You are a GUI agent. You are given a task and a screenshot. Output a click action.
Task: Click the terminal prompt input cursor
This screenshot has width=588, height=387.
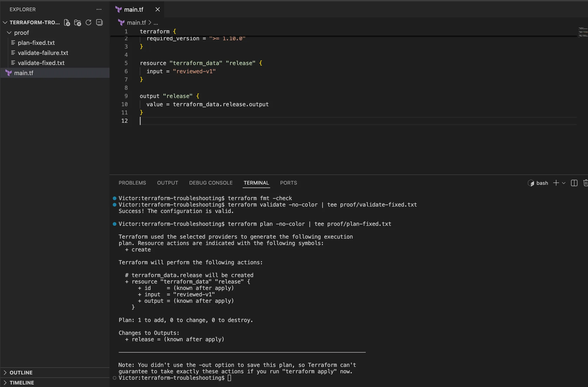[229, 378]
